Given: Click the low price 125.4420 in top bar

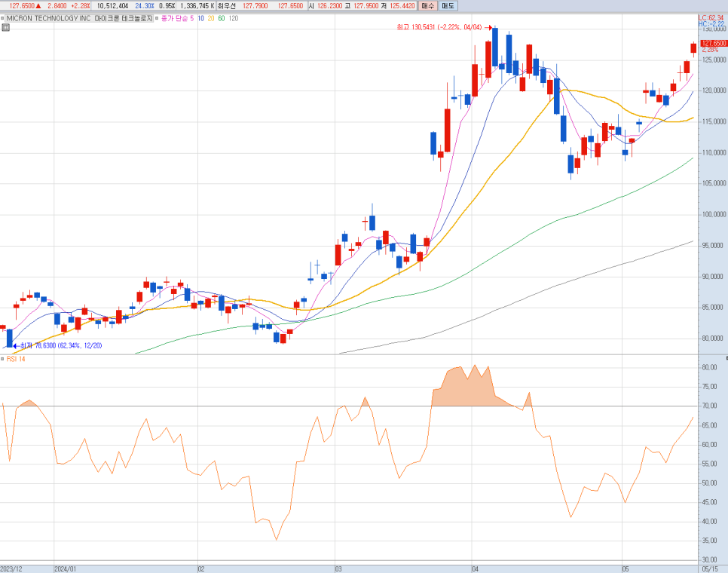Looking at the screenshot, I should (x=402, y=6).
